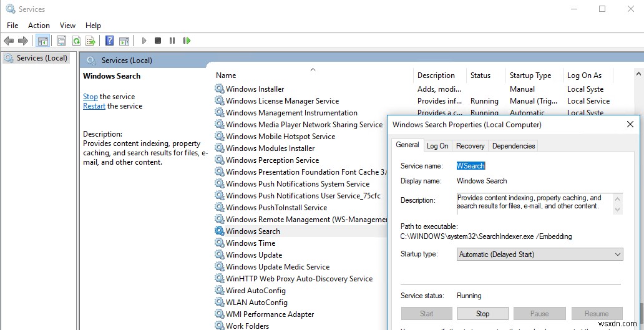The image size is (644, 330).
Task: Select Windows Media Player Network Sharing Service row
Action: [x=304, y=124]
